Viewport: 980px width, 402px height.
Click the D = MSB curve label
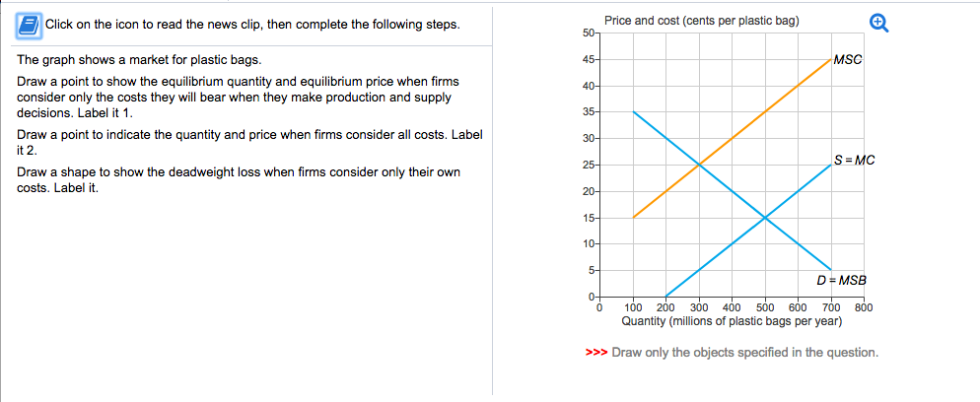(842, 281)
